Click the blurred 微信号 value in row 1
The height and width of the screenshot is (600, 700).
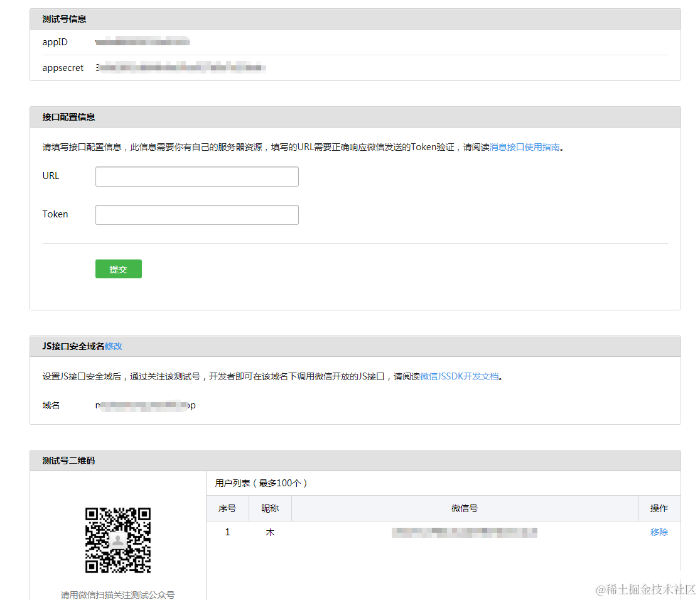pyautogui.click(x=465, y=532)
